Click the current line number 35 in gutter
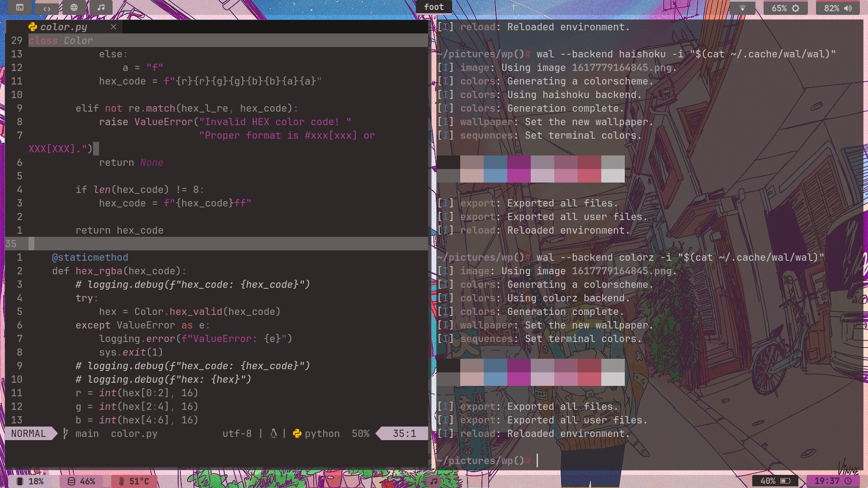This screenshot has width=868, height=488. tap(11, 244)
